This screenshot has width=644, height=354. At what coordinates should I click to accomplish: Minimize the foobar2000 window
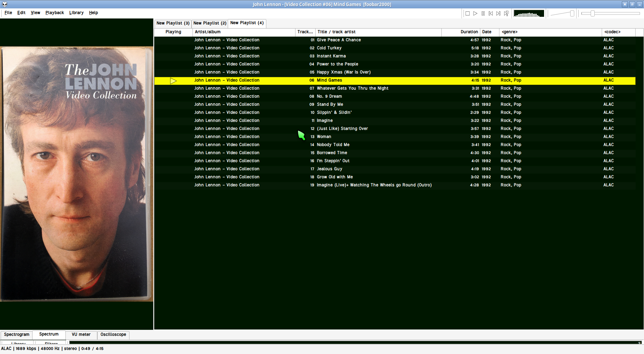coord(639,4)
